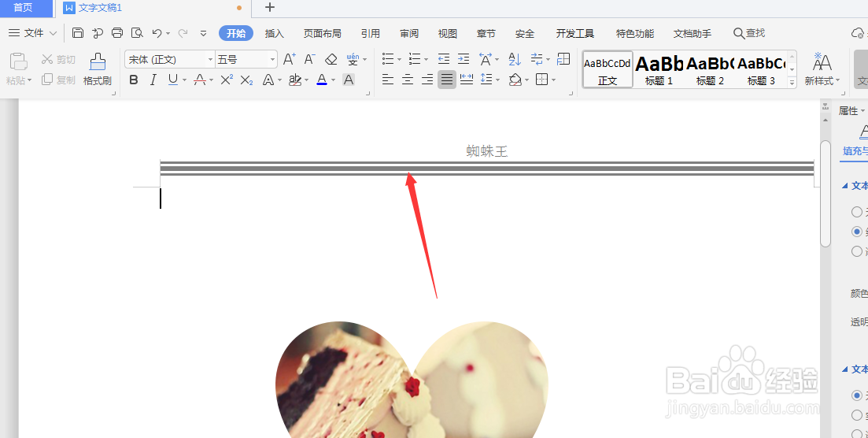Screen dimensions: 868x438
Task: Click the vertical scrollbar thumb
Action: [826, 193]
